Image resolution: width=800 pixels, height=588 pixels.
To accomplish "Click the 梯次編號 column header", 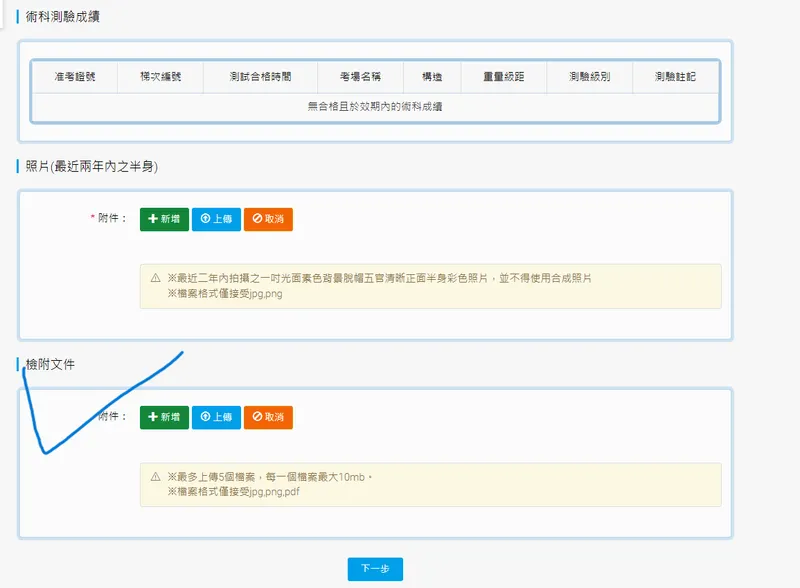I will [x=160, y=77].
